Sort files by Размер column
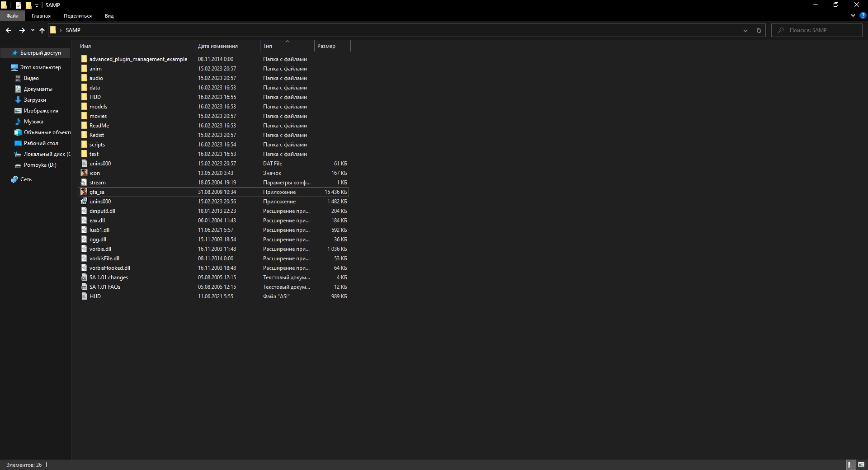 326,46
